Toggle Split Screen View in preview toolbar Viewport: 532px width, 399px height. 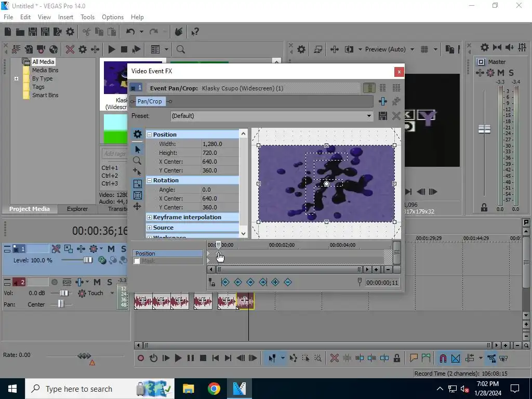[x=349, y=49]
